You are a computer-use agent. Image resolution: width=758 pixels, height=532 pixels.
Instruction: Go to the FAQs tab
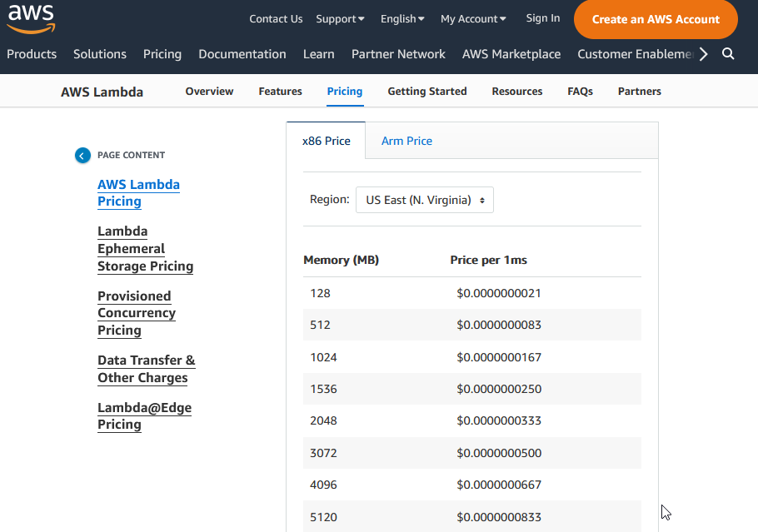pos(580,92)
